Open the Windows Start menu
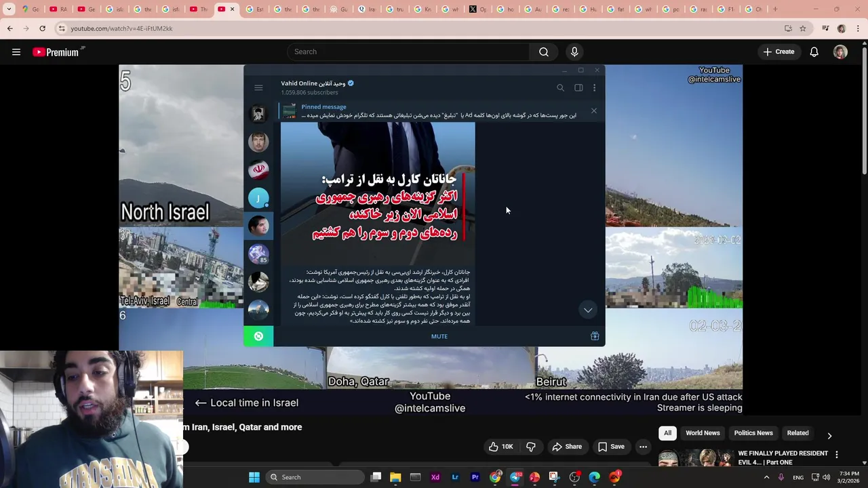 254,477
